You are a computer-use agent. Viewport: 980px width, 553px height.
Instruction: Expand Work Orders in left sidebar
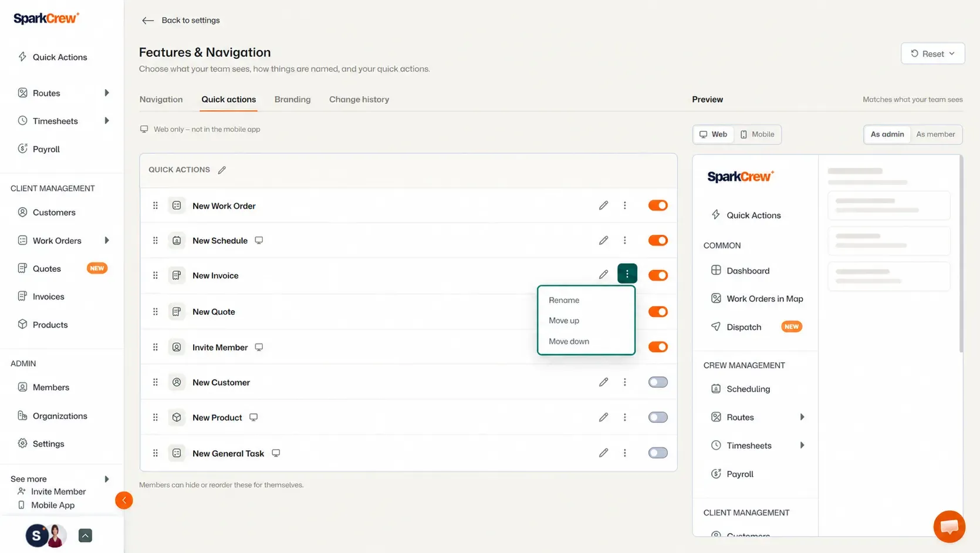pyautogui.click(x=107, y=240)
